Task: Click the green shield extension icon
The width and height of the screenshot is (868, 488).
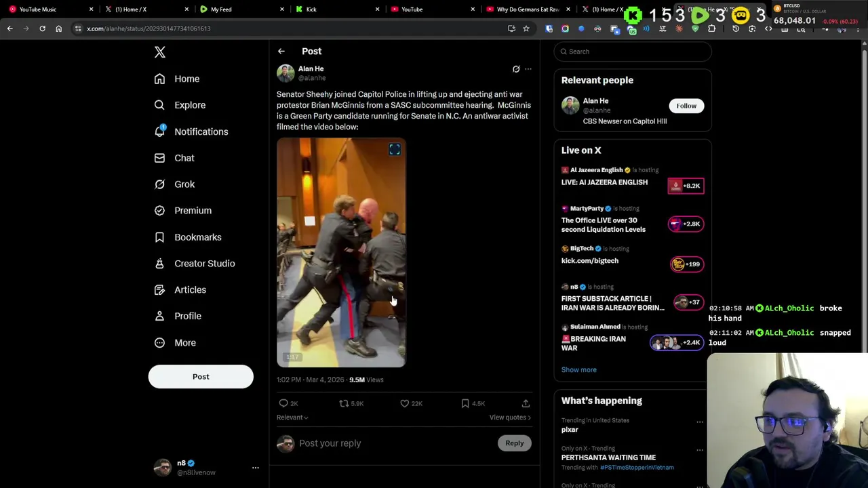Action: (x=695, y=28)
